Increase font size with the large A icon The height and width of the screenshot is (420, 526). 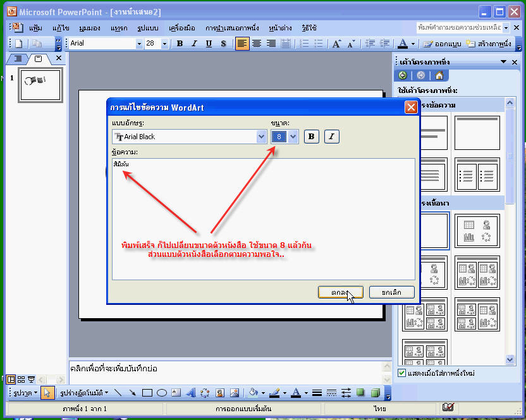(336, 44)
